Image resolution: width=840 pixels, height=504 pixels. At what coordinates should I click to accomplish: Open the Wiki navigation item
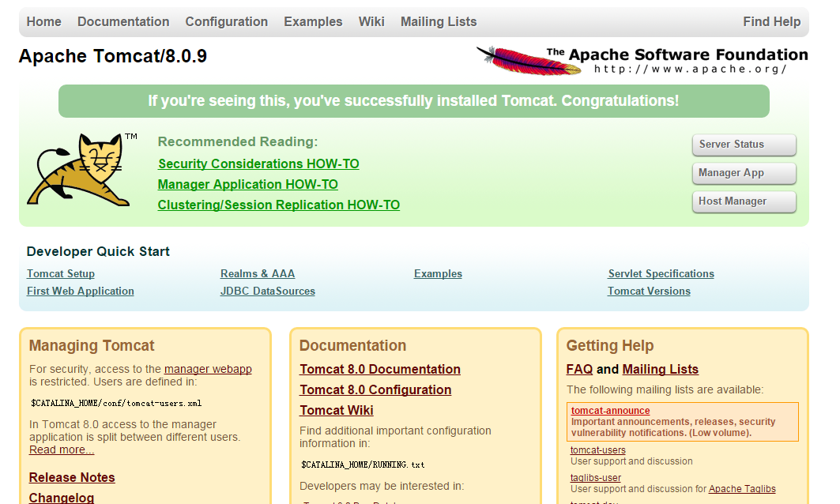371,21
